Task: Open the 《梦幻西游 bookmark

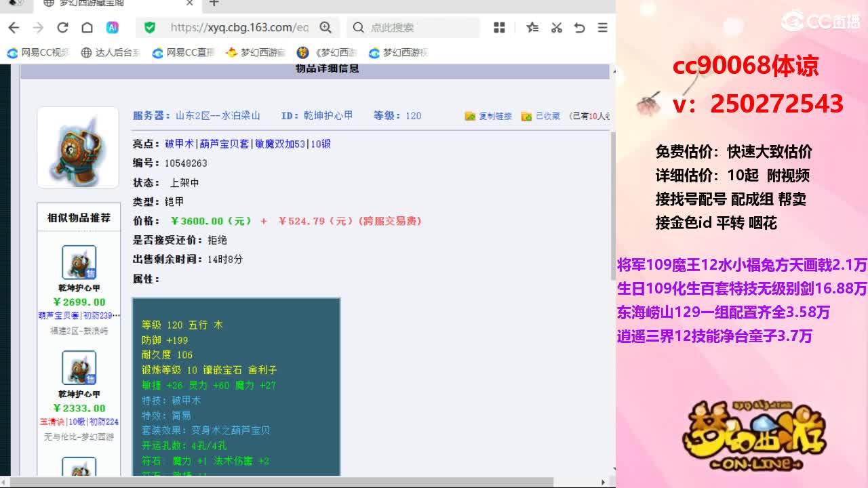Action: [326, 53]
